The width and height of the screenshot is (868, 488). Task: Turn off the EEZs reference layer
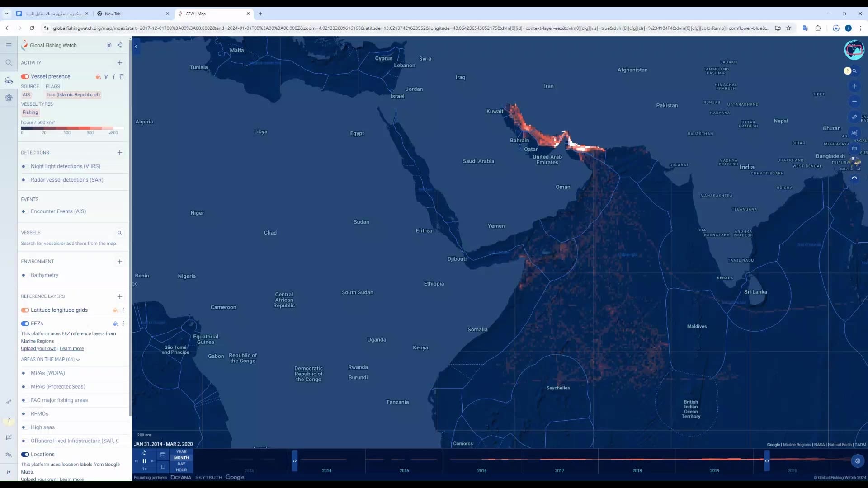pos(25,324)
